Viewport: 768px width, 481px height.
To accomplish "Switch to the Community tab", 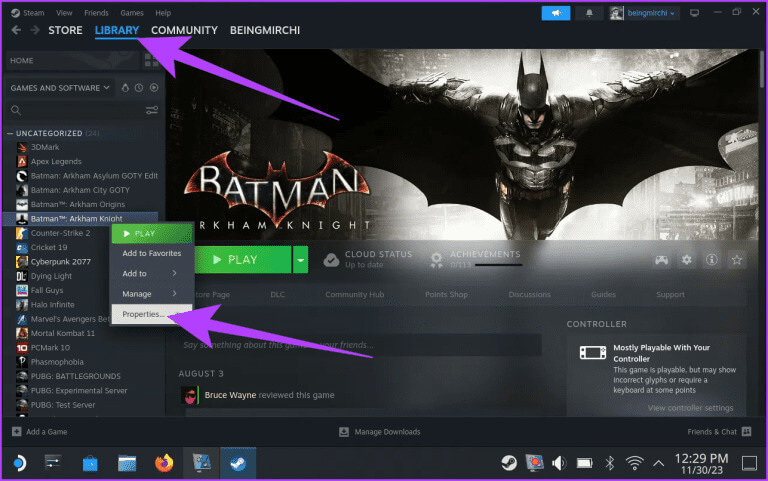I will 184,30.
